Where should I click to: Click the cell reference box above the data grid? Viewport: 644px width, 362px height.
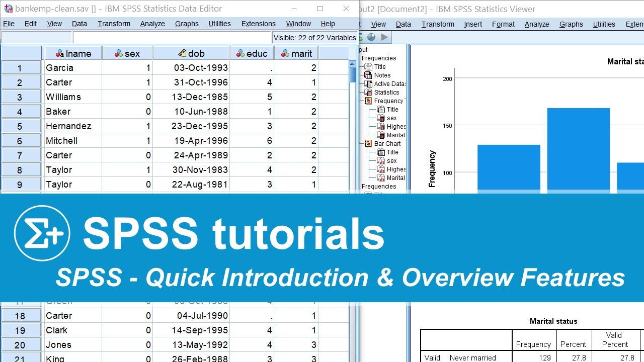pos(36,37)
